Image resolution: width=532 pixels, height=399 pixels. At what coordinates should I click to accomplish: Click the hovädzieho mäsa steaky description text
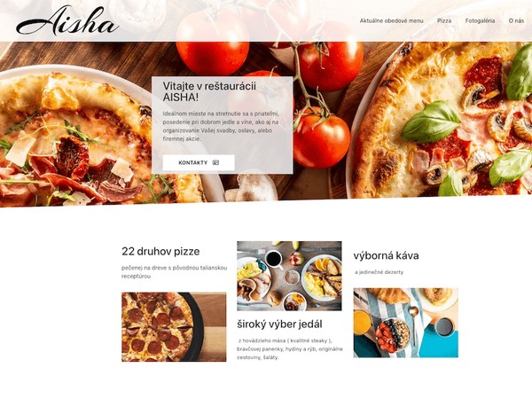291,349
